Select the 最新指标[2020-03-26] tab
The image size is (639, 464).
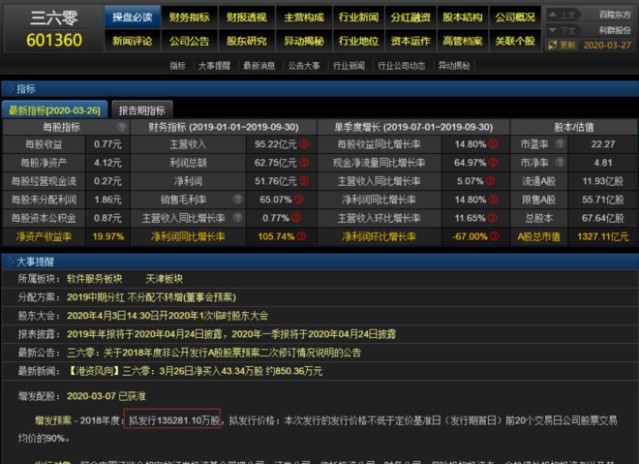coord(55,110)
